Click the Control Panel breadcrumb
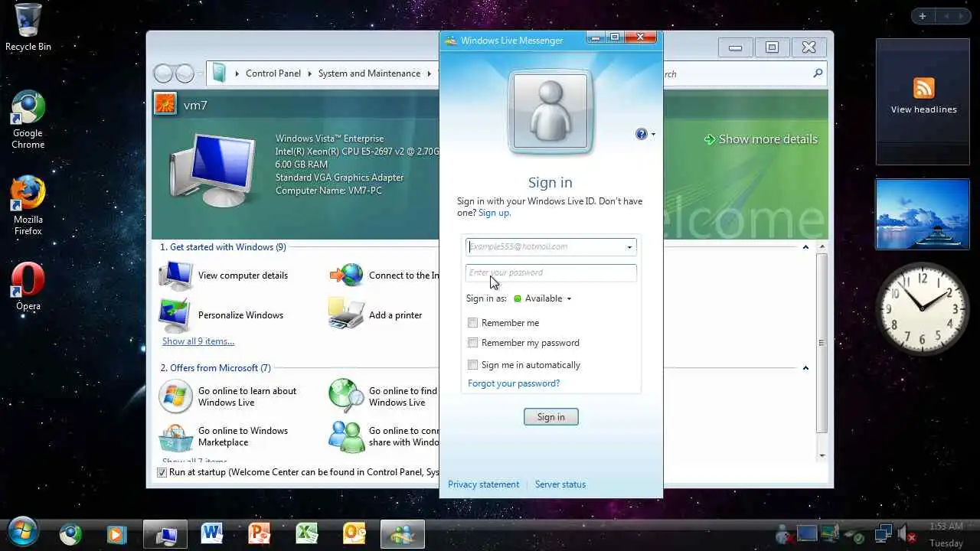 pos(273,73)
